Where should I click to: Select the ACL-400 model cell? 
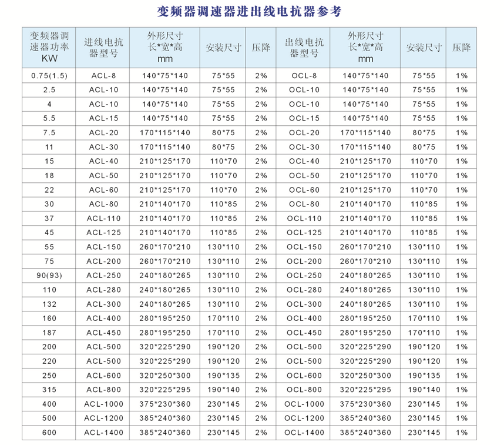(103, 318)
